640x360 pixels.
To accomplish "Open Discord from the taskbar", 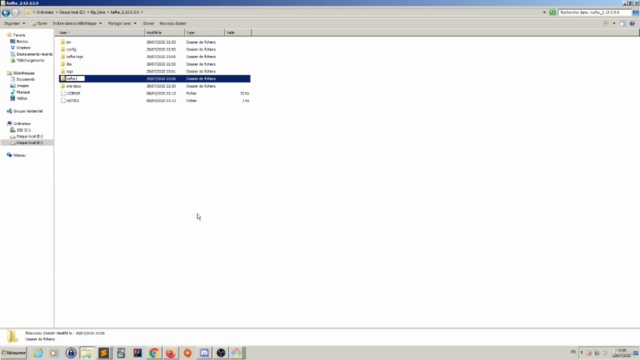I will (x=204, y=353).
